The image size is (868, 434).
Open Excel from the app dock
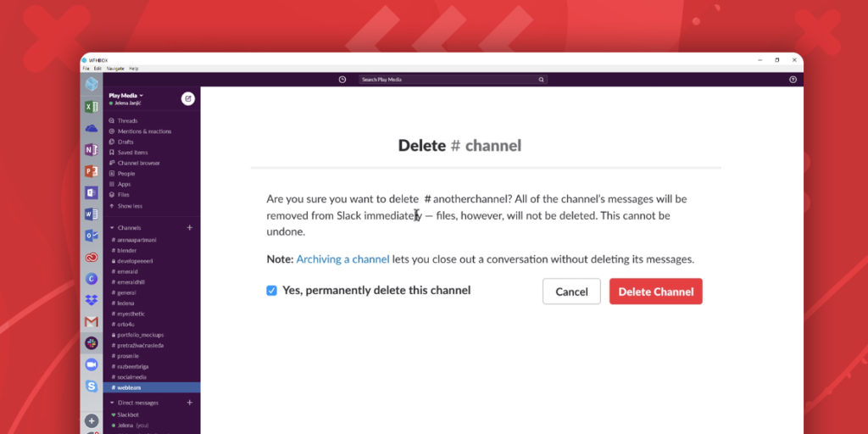click(x=92, y=106)
